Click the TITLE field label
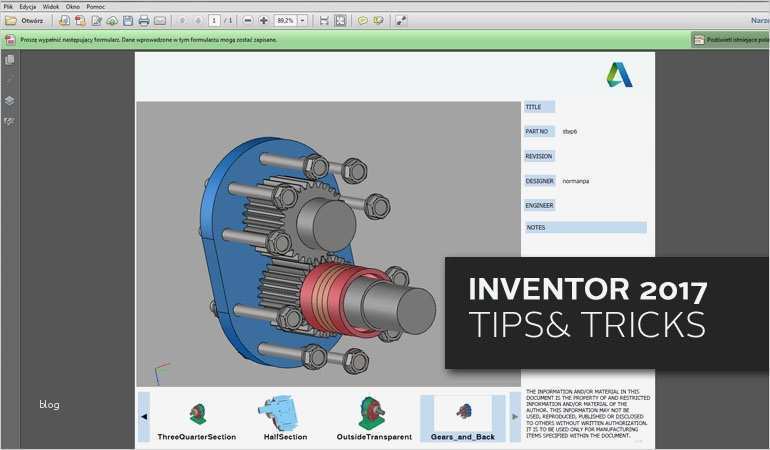The height and width of the screenshot is (450, 770). 539,107
